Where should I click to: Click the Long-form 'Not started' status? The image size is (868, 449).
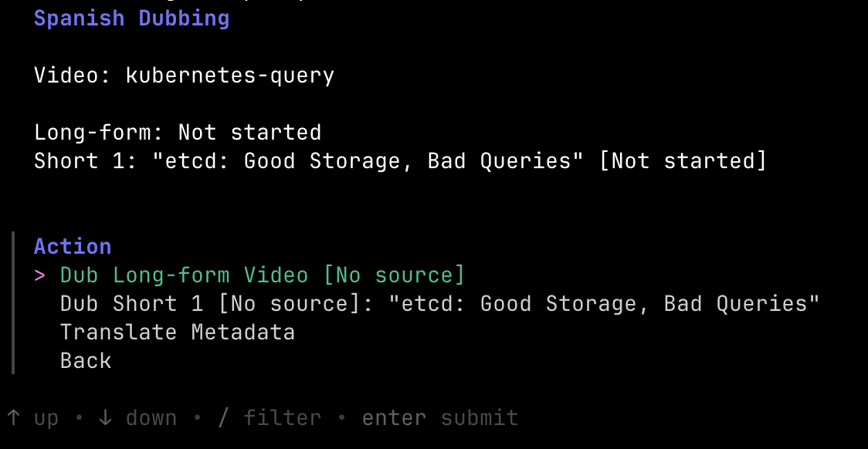pos(249,133)
